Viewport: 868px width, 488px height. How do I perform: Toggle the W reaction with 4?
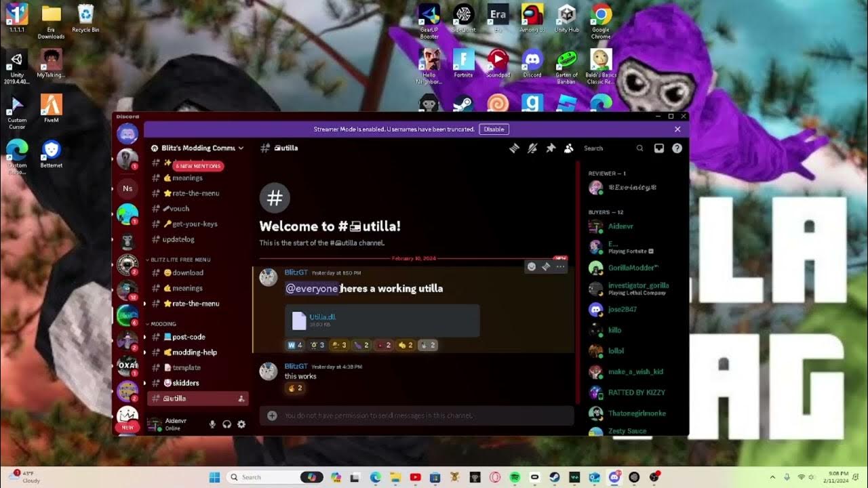[x=294, y=345]
